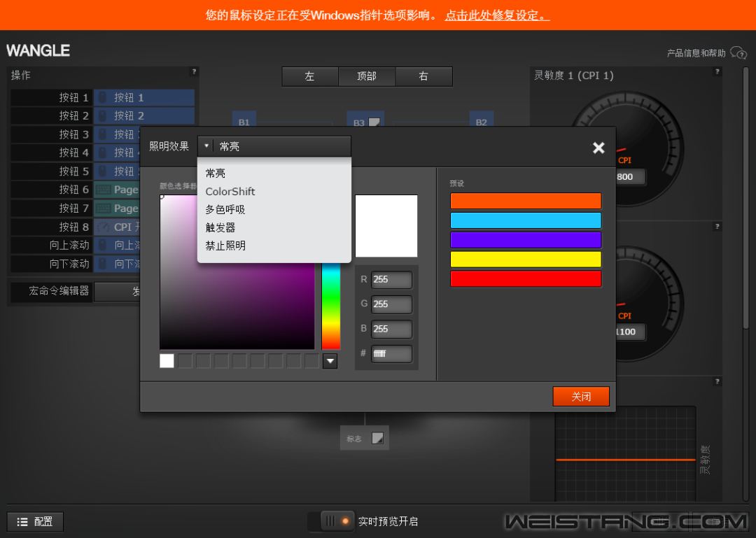Click the mouse icon beside 按钮 1

click(x=102, y=97)
